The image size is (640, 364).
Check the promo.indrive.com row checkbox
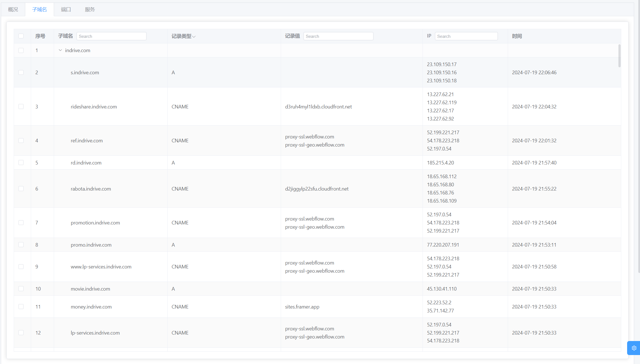tap(21, 245)
